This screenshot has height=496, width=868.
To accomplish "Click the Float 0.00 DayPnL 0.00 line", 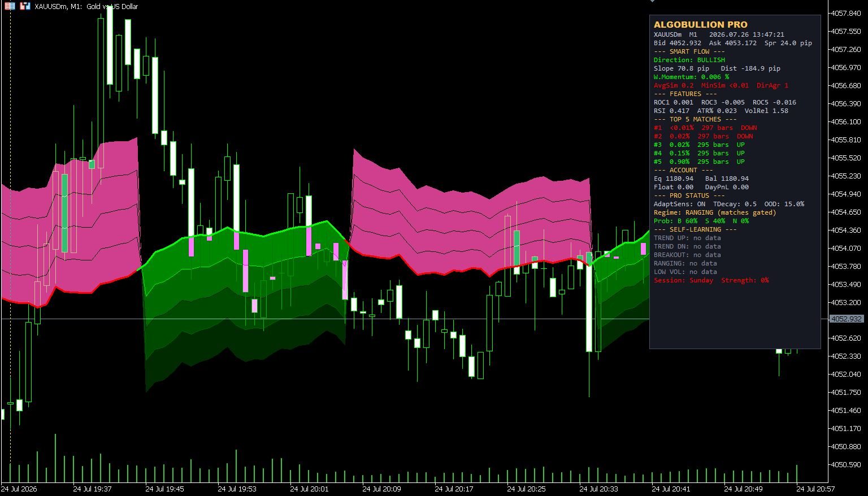I will (701, 187).
